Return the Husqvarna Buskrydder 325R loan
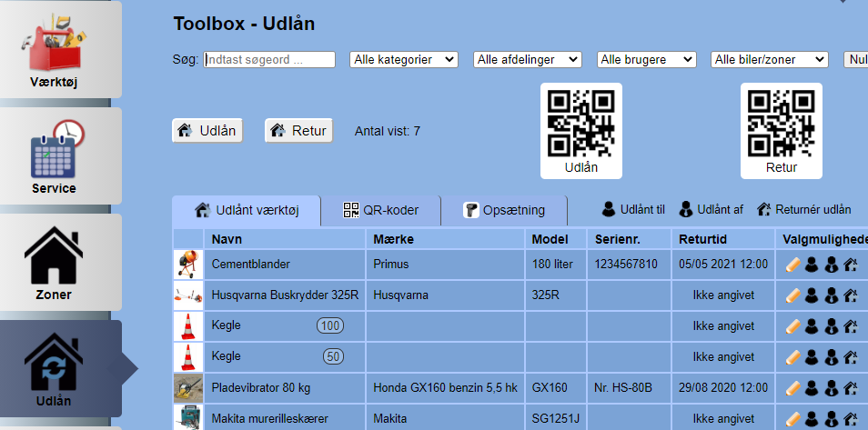Screen dimensions: 868x430 tap(851, 295)
